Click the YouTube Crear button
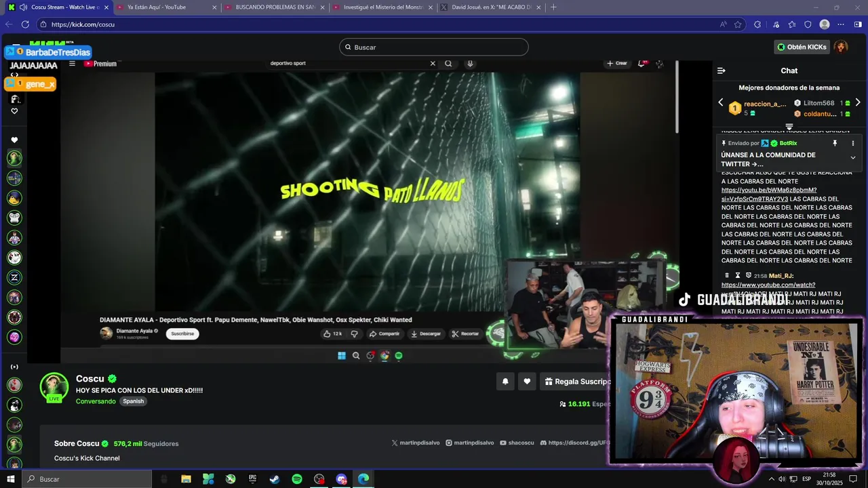 [617, 63]
